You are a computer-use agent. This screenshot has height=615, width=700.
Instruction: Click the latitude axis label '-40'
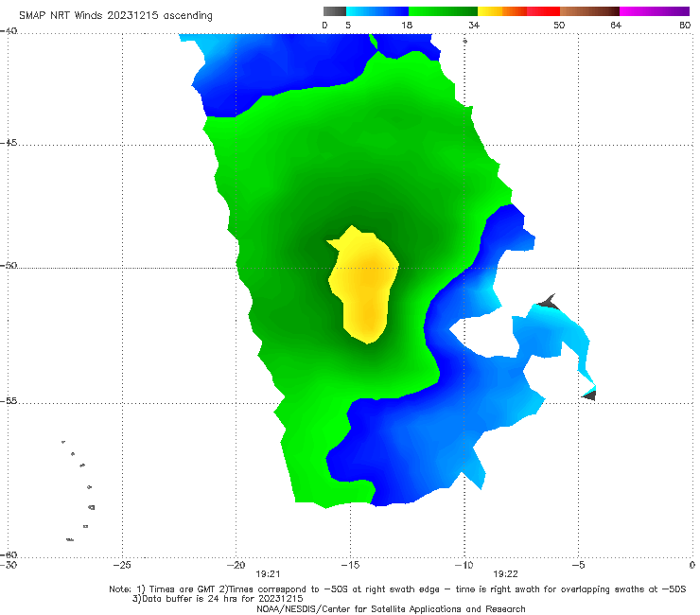(9, 31)
